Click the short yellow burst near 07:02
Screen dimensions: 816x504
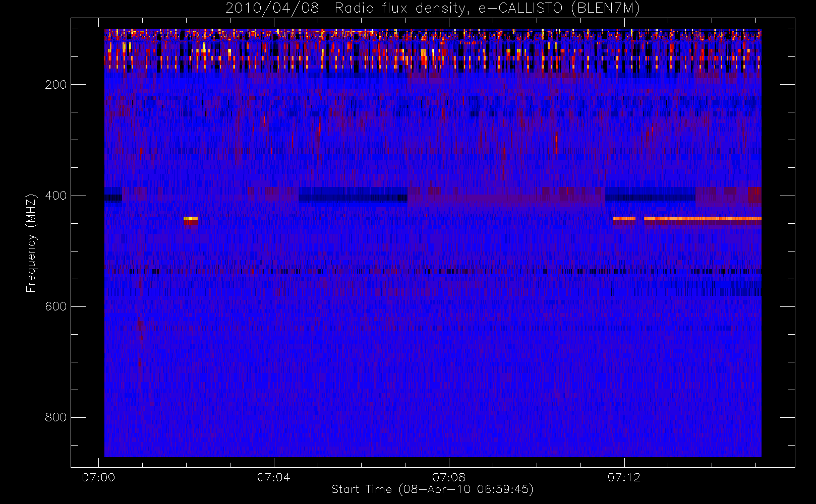(x=191, y=219)
